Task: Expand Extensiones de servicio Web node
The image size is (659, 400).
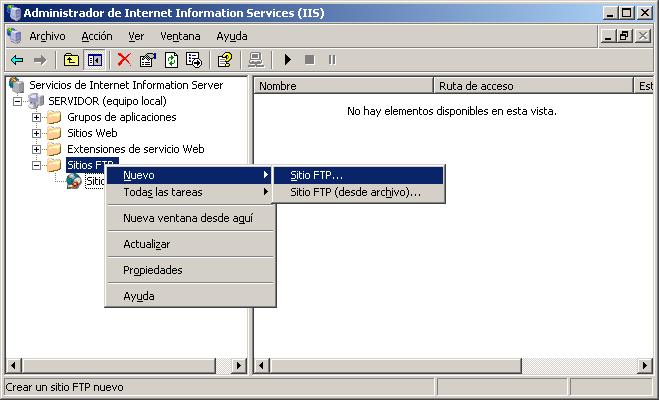Action: click(37, 149)
